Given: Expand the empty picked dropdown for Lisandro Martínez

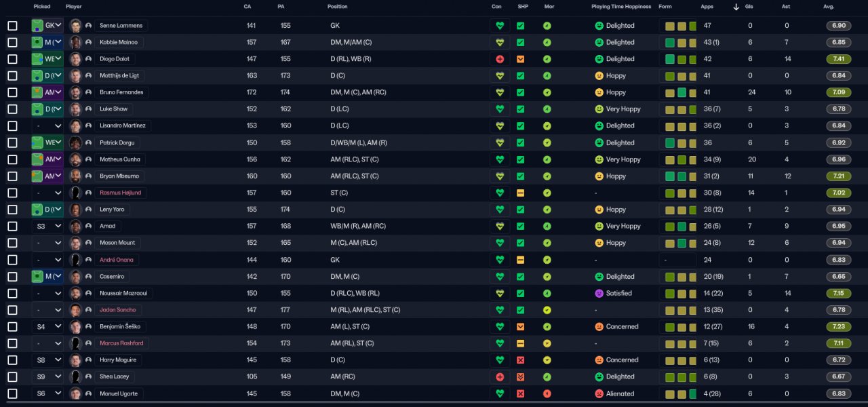Looking at the screenshot, I should click(x=47, y=126).
